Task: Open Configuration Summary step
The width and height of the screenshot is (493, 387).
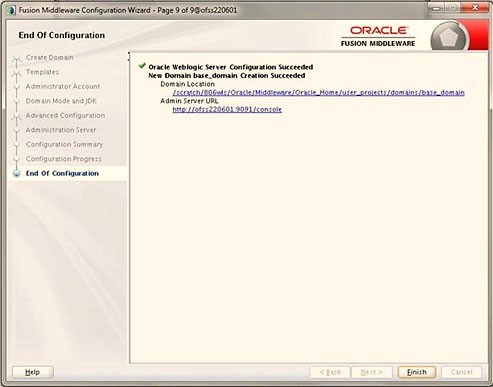Action: (x=64, y=144)
